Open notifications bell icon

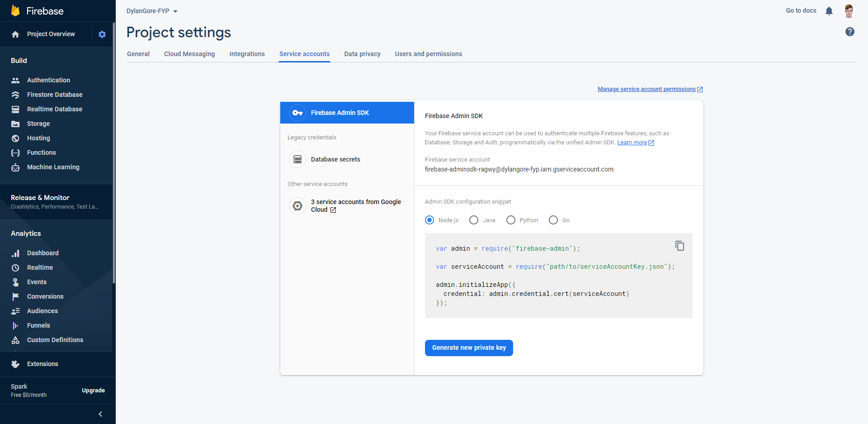coord(829,11)
